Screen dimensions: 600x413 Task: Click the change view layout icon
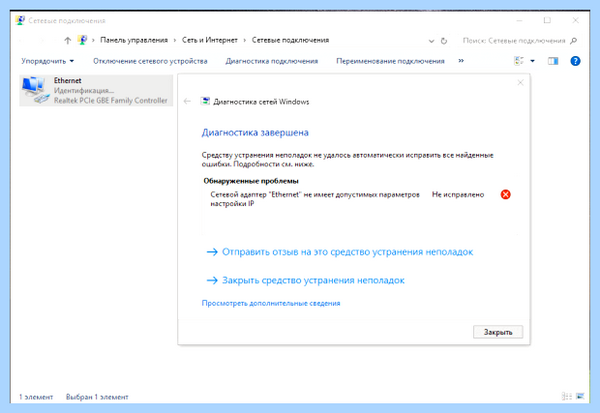tap(519, 61)
